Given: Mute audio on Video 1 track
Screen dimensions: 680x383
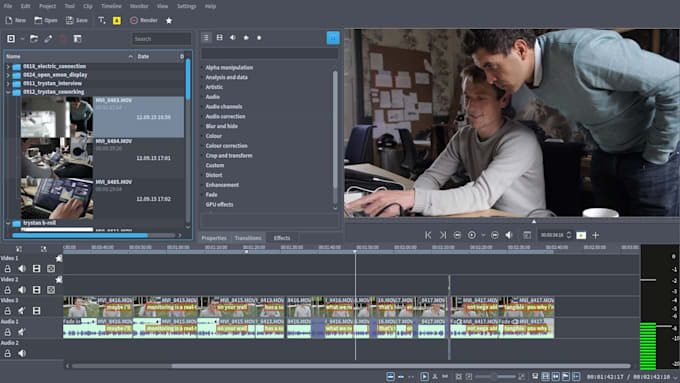Looking at the screenshot, I should (22, 269).
